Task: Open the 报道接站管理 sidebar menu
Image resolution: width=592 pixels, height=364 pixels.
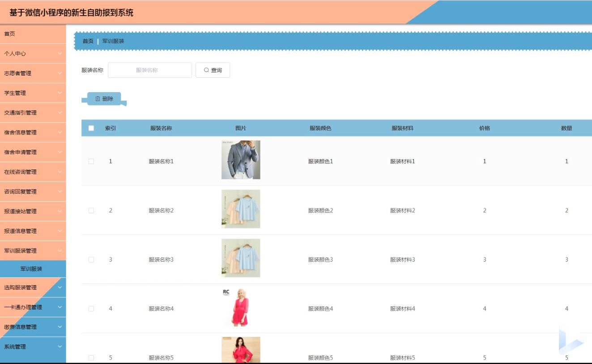Action: point(33,212)
